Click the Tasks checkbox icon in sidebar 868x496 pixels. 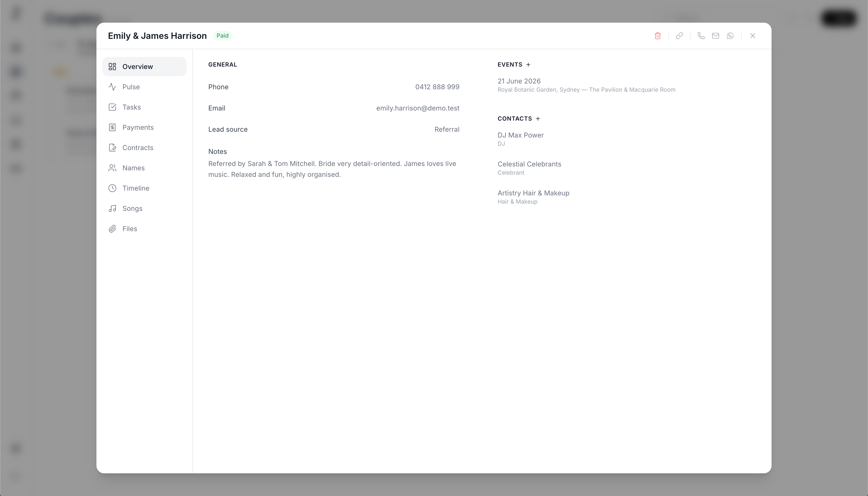(x=112, y=107)
